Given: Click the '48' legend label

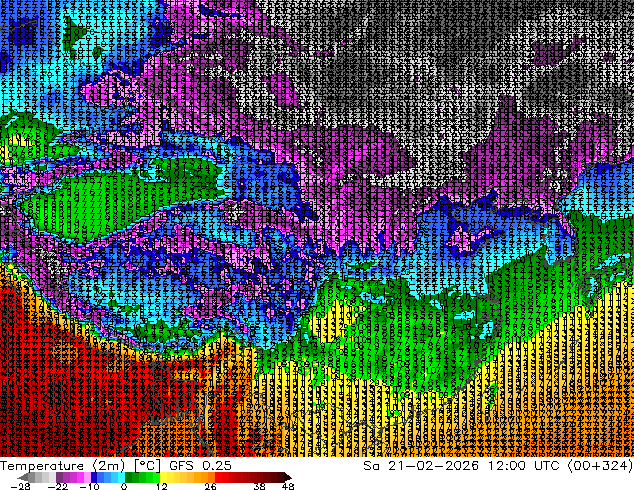Looking at the screenshot, I should pyautogui.click(x=288, y=486).
